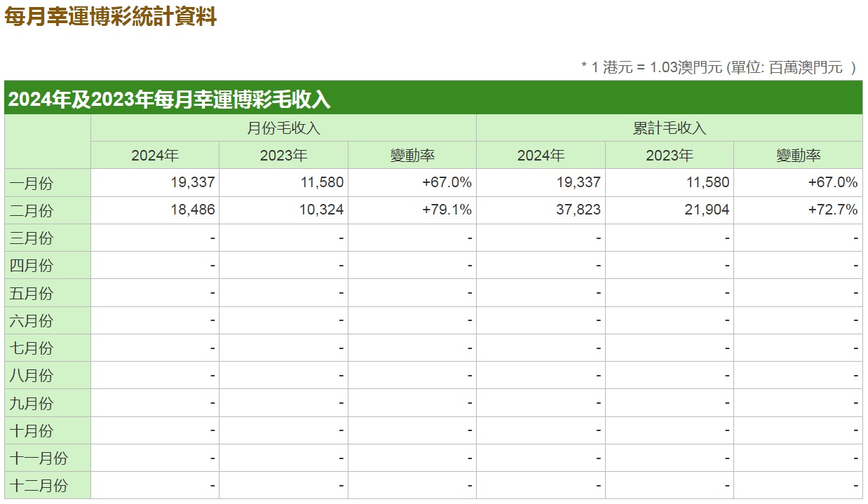Click January cumulative 2024 value 19,337
This screenshot has width=868, height=504.
578,182
